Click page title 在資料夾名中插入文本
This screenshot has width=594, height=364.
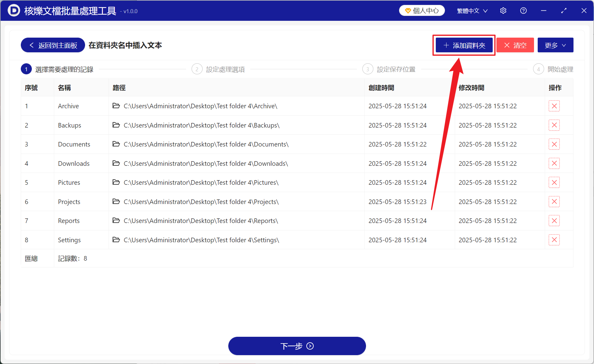[x=125, y=45]
